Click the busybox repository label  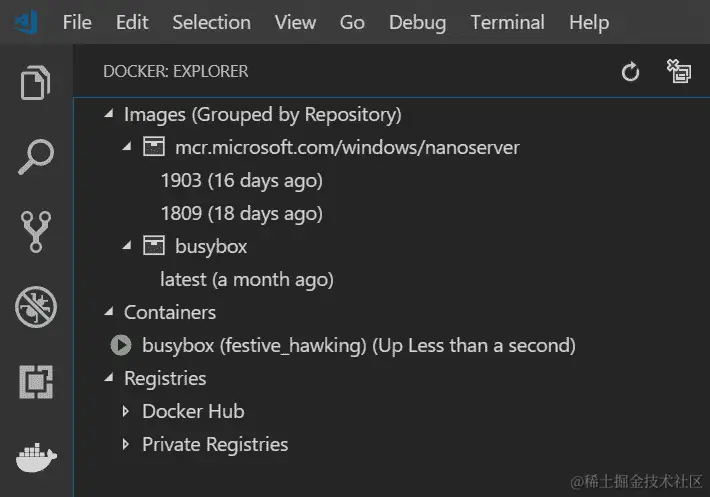pyautogui.click(x=211, y=247)
